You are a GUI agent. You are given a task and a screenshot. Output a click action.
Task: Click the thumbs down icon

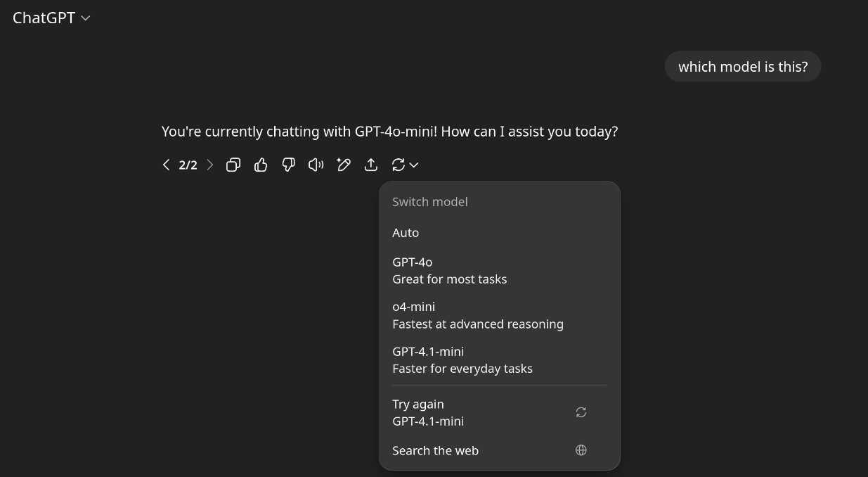[288, 165]
